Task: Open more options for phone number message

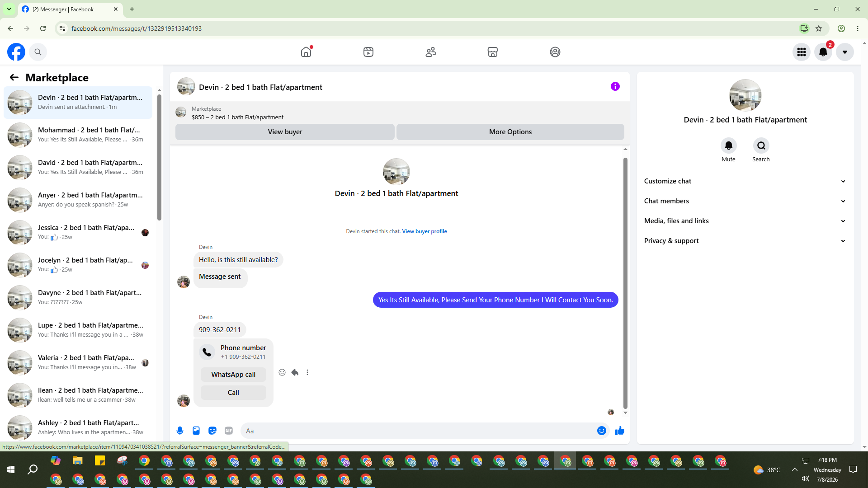Action: pos(307,372)
